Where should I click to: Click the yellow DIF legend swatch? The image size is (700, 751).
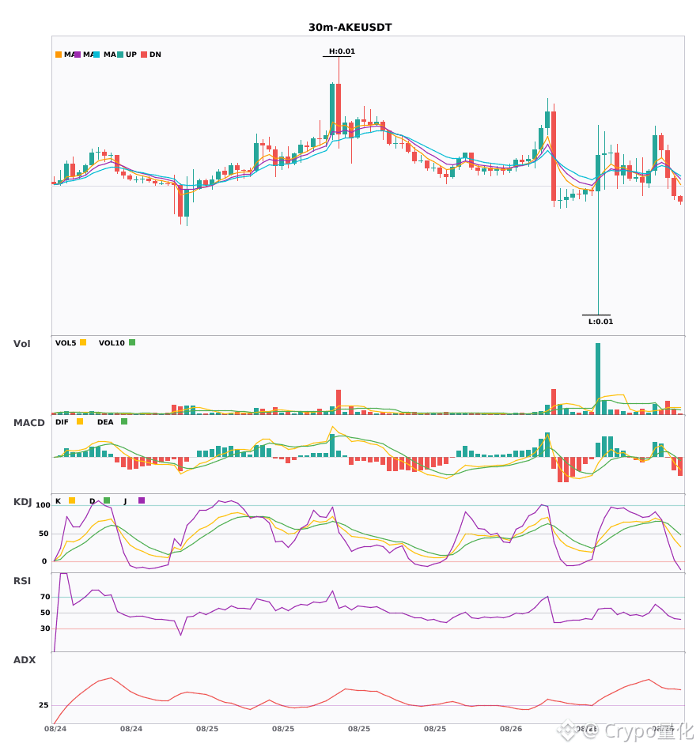pyautogui.click(x=80, y=421)
